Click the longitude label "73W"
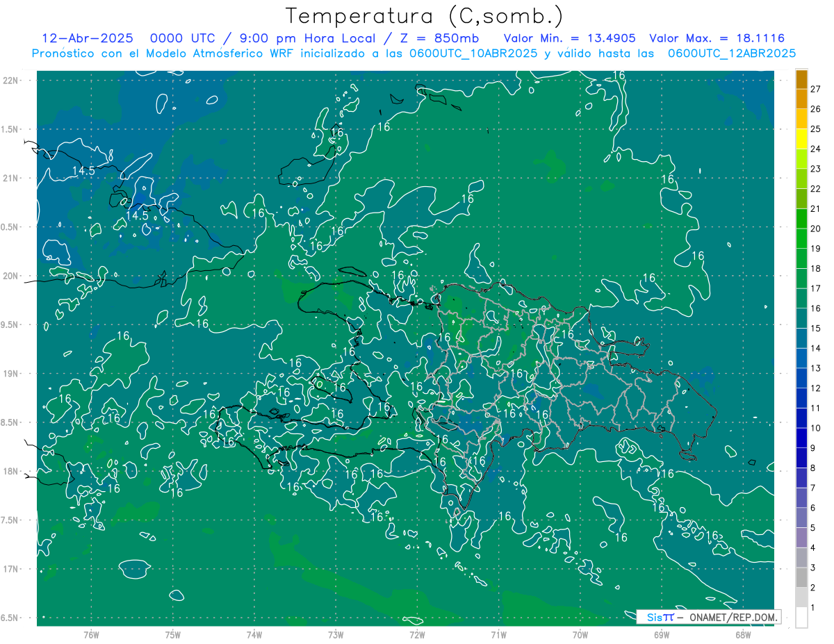Image resolution: width=834 pixels, height=644 pixels. coord(336,634)
